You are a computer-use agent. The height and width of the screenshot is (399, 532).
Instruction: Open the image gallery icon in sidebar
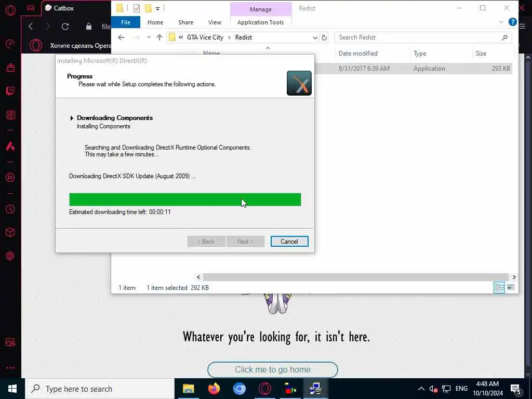tap(10, 342)
